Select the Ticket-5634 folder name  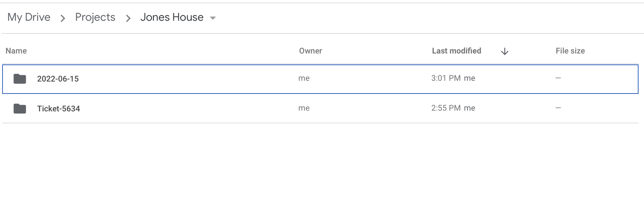59,109
